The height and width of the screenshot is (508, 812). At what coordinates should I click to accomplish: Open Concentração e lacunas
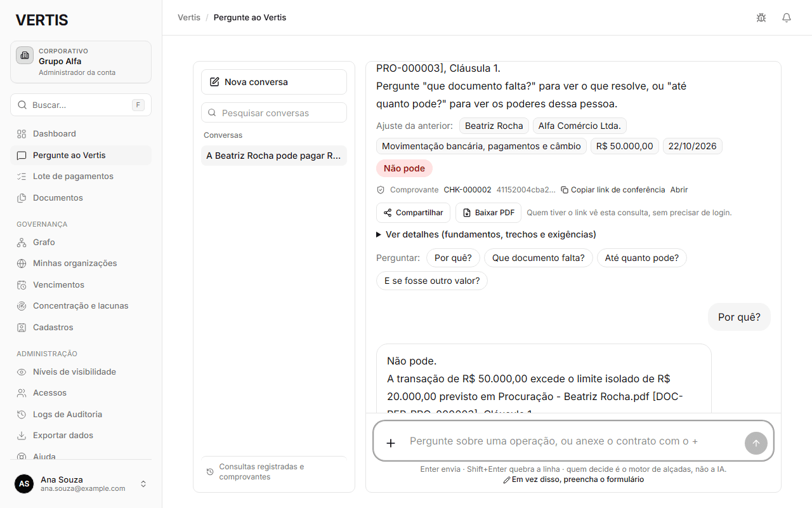pyautogui.click(x=81, y=306)
